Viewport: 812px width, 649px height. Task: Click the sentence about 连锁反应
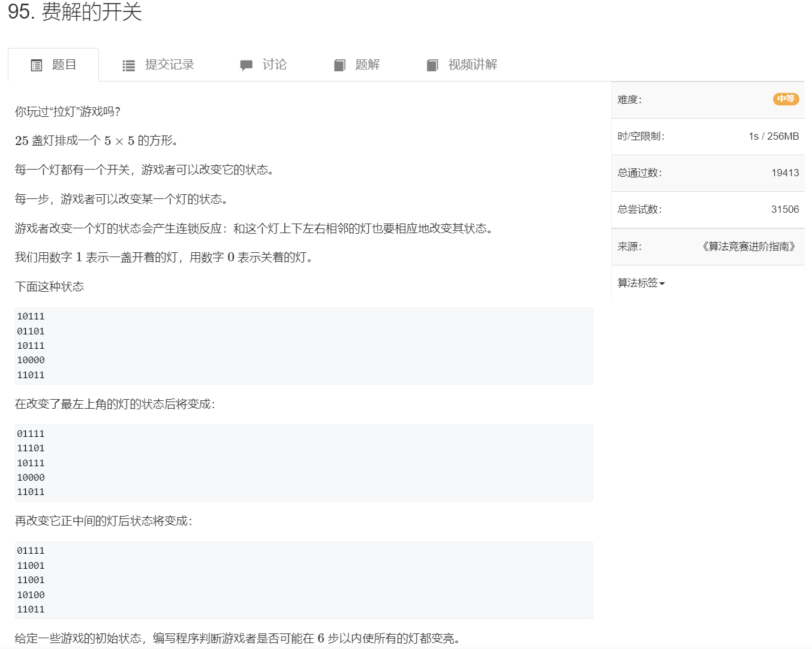point(254,228)
